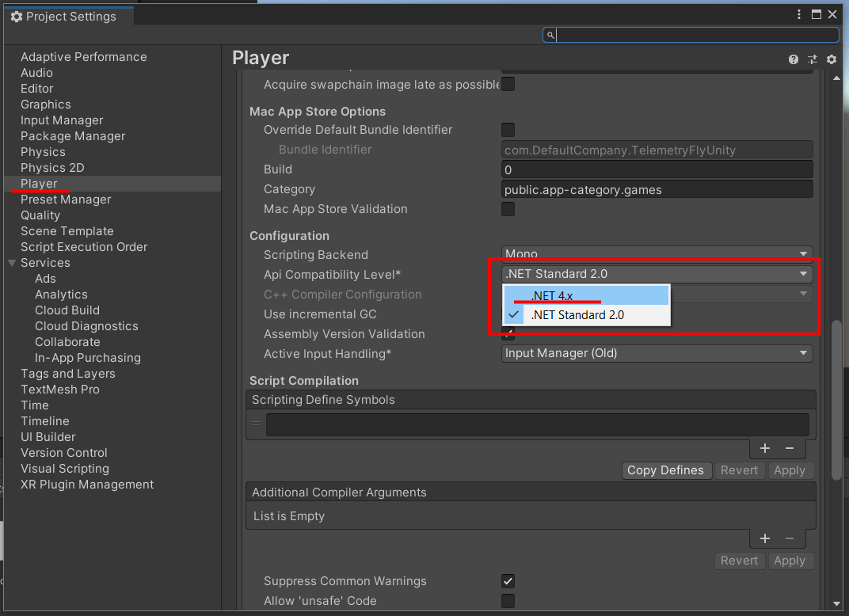Toggle Mac App Store Validation checkbox
Viewport: 849px width, 616px height.
[508, 209]
